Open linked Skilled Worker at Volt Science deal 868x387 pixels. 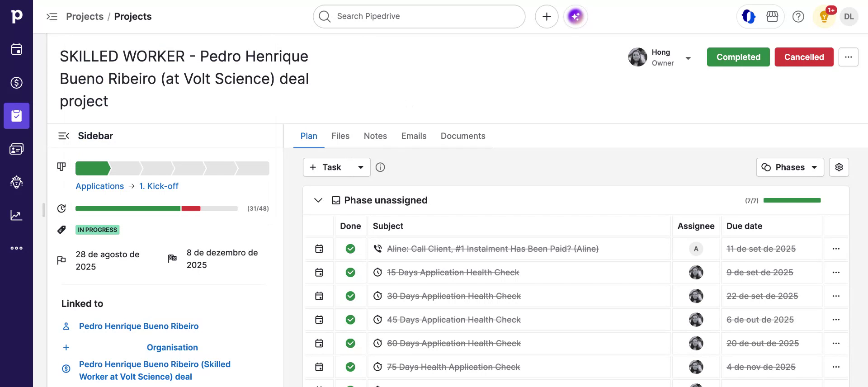[x=155, y=370]
